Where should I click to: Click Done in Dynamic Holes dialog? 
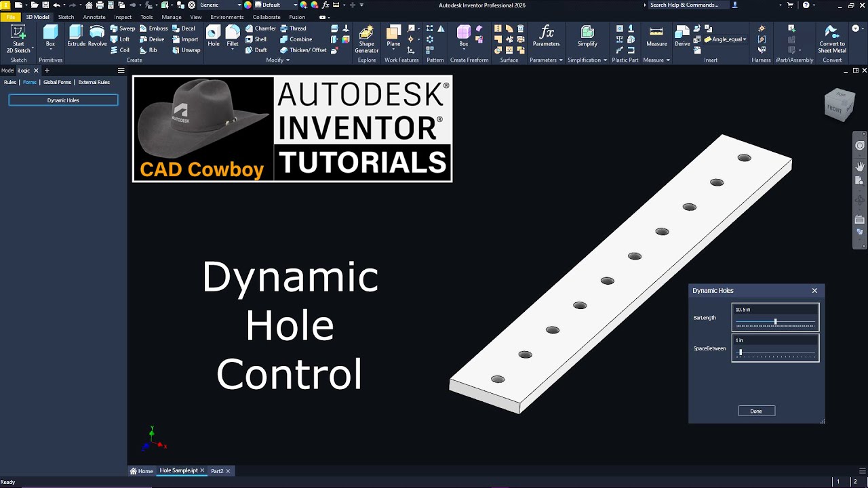click(x=756, y=411)
